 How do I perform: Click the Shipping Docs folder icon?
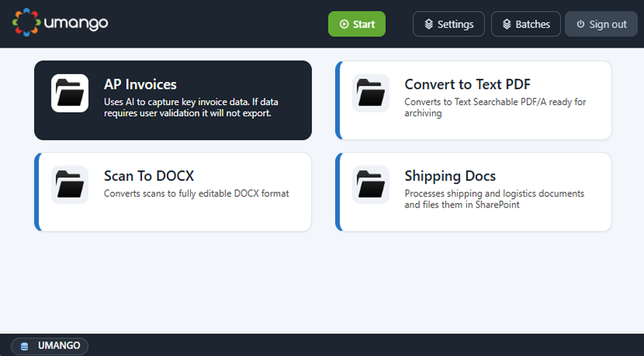(371, 185)
